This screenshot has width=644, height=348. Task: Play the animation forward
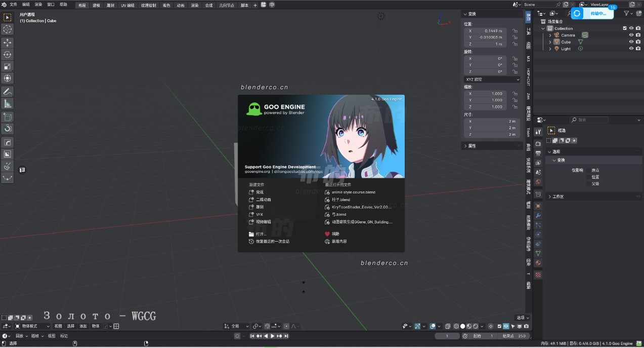point(273,336)
